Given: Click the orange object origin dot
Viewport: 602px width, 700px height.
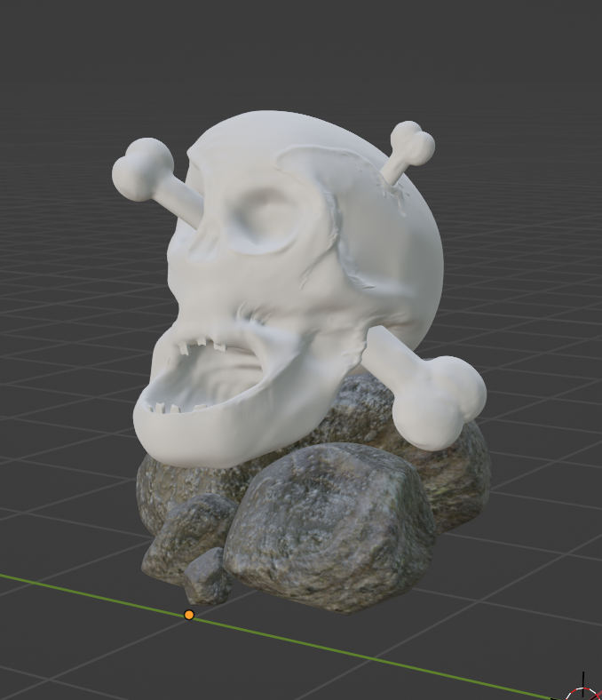Looking at the screenshot, I should [189, 616].
